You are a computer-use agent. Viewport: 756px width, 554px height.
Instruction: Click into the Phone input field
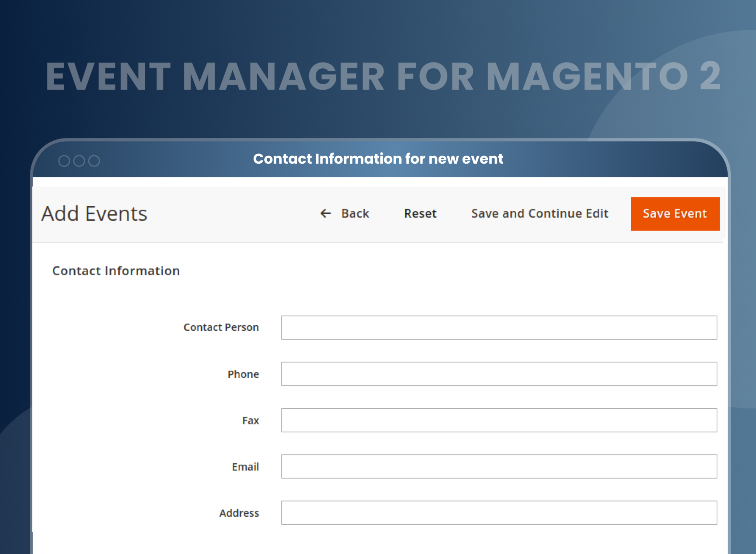499,374
